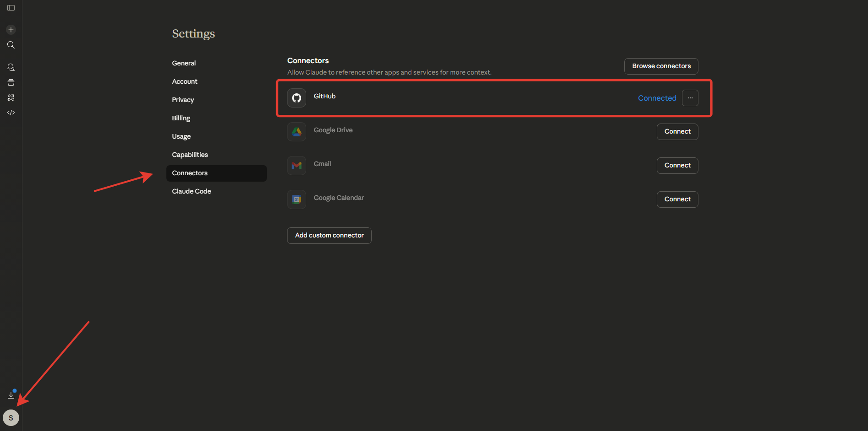This screenshot has width=868, height=431.
Task: Click the Google Drive logo icon
Action: point(297,132)
